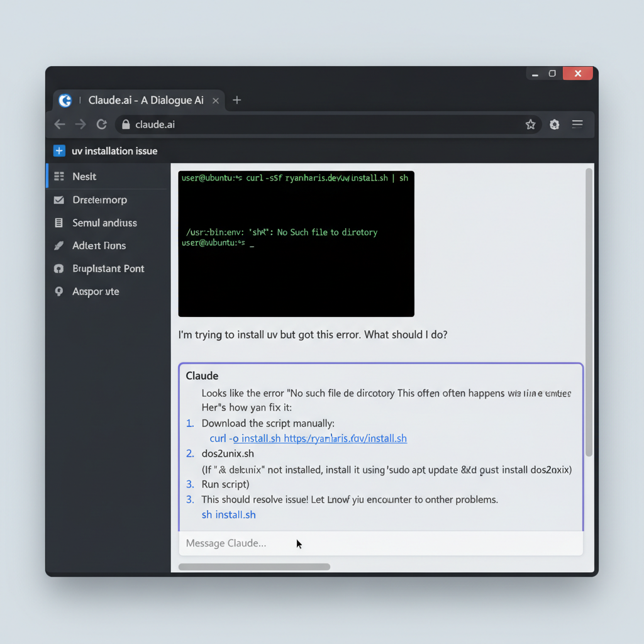The image size is (644, 644).
Task: Click the Message Claude input field
Action: (380, 543)
